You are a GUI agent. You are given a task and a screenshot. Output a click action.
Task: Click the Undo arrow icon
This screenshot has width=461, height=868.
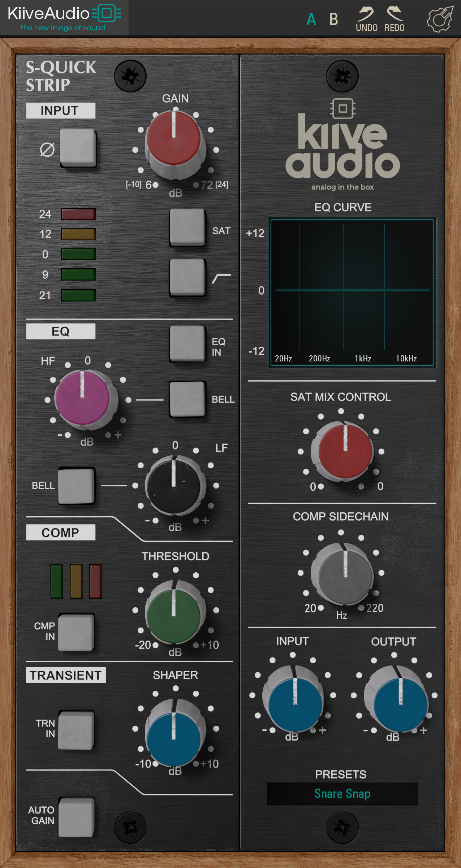[366, 14]
